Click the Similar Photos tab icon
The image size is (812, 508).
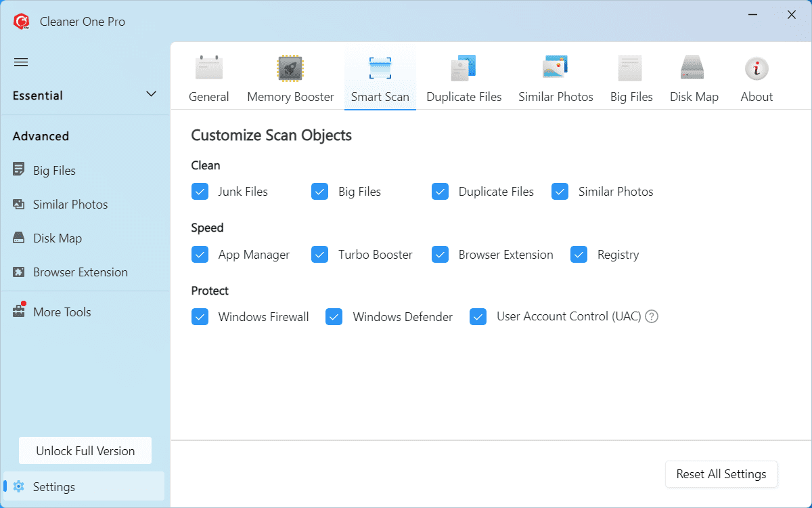(x=556, y=68)
